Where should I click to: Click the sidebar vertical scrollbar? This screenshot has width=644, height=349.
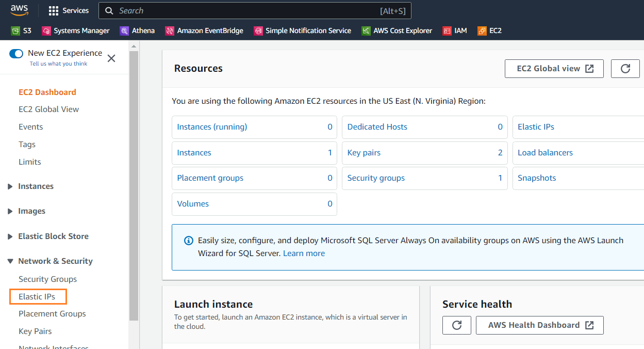(134, 185)
